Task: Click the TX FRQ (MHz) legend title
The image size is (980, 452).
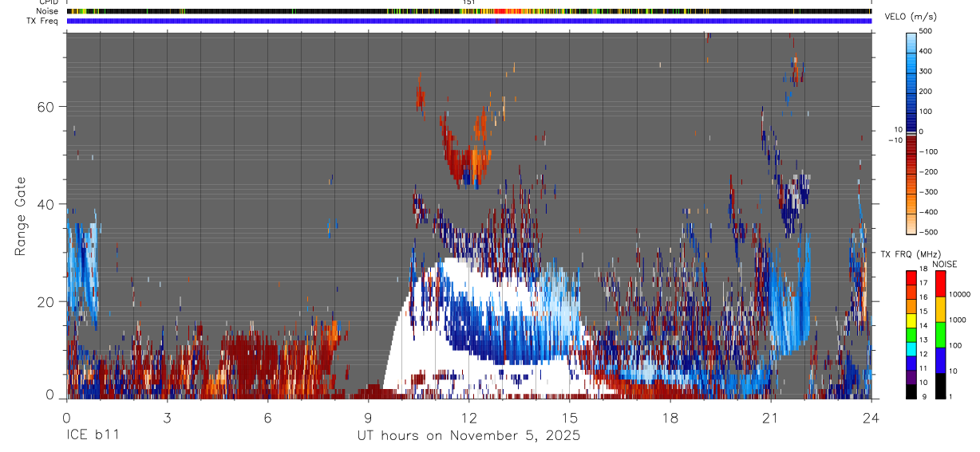Action: pyautogui.click(x=910, y=254)
